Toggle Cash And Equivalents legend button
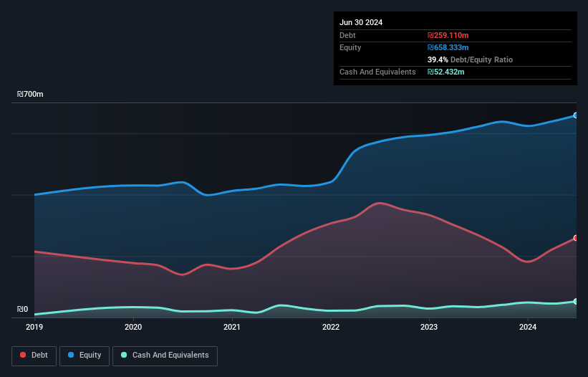Viewport: 588px width, 377px height. click(x=165, y=355)
